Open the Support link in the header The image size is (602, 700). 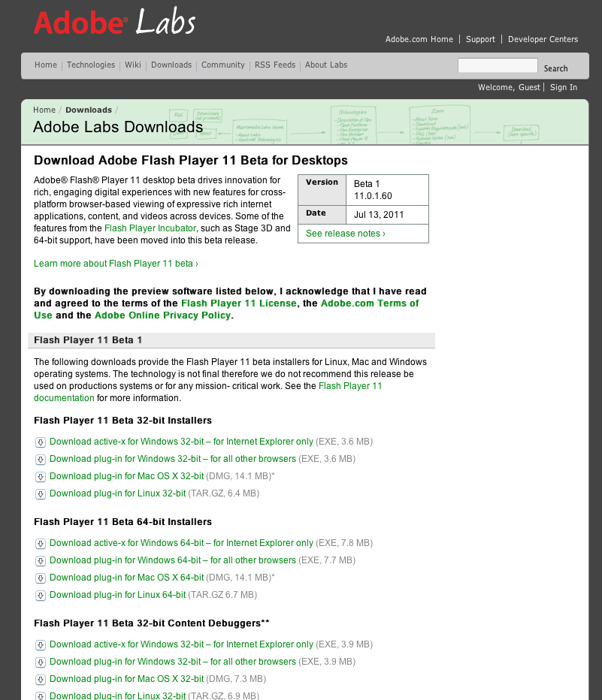point(480,39)
